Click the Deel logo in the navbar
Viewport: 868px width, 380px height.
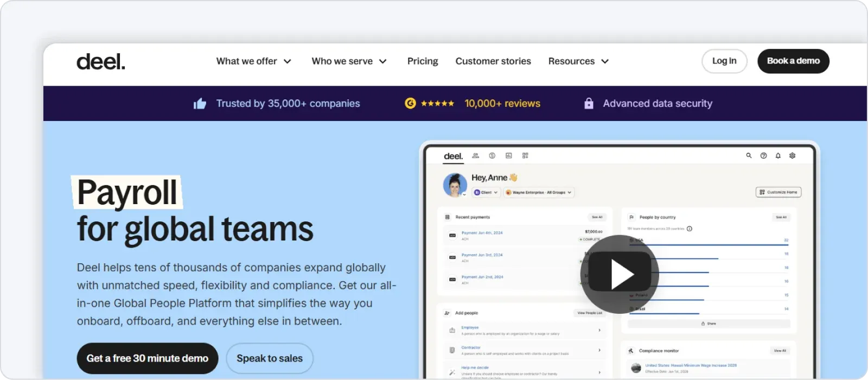(101, 62)
